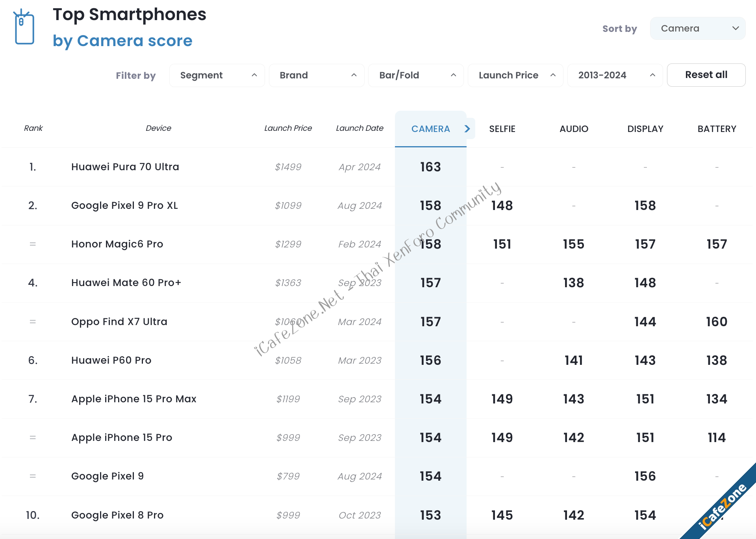Screen dimensions: 756x539
Task: Click the Launch Price column header
Action: [x=288, y=128]
